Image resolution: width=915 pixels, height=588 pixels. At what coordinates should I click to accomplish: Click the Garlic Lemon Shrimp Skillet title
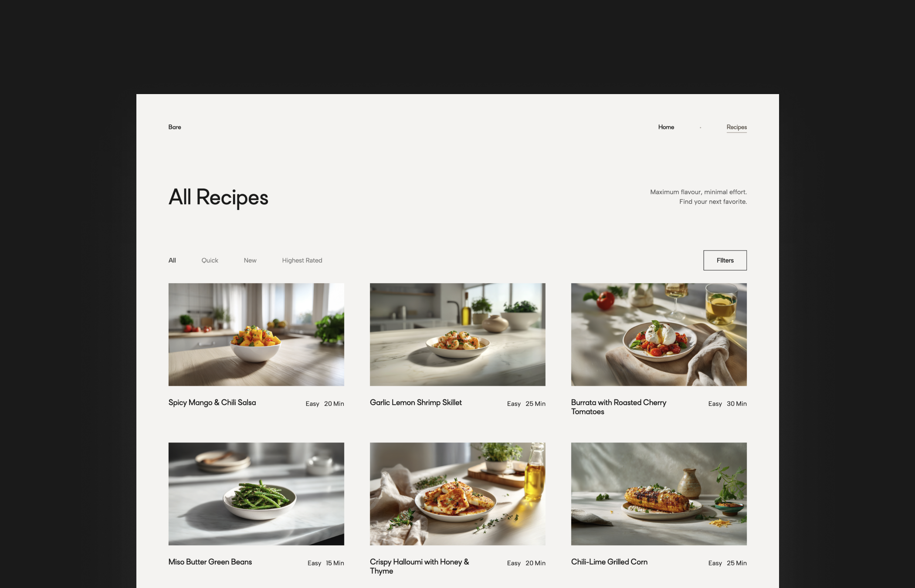pyautogui.click(x=416, y=403)
